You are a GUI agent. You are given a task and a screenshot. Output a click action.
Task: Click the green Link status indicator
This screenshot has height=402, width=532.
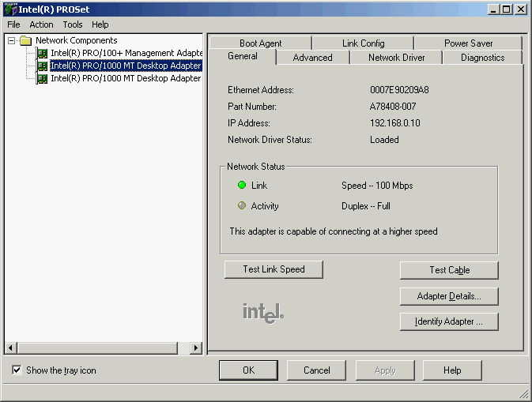pos(242,185)
